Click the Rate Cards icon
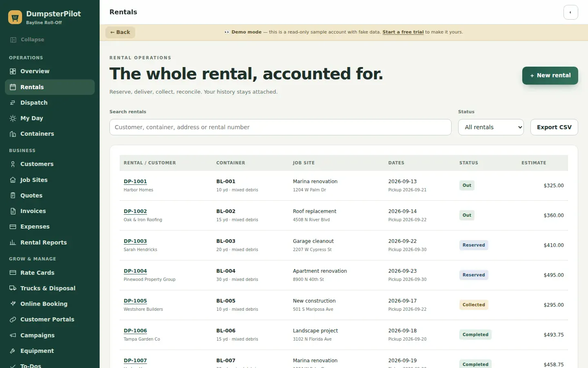588x368 pixels. (x=13, y=273)
